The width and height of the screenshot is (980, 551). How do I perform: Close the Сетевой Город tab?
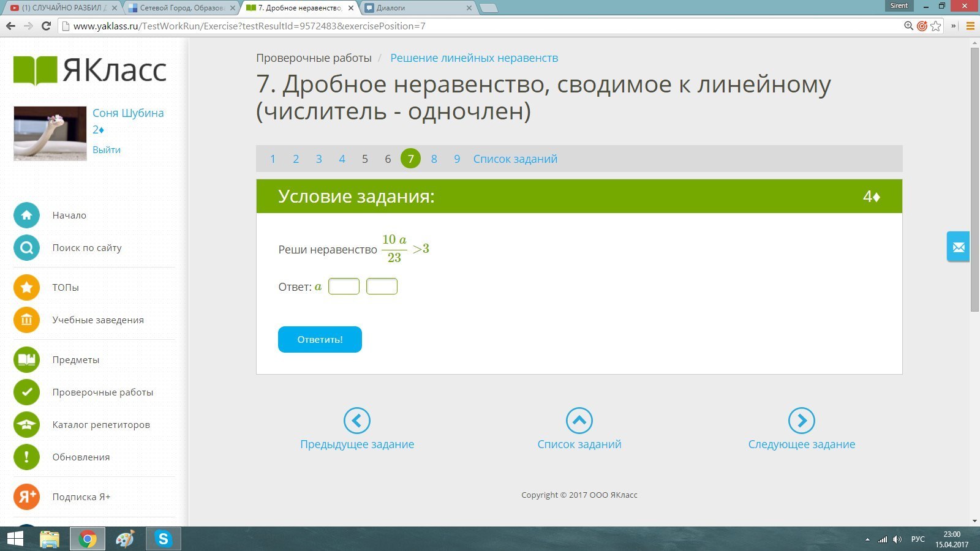tap(232, 8)
